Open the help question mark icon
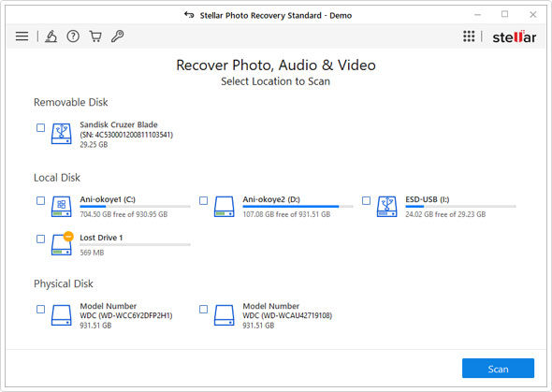 pyautogui.click(x=73, y=36)
